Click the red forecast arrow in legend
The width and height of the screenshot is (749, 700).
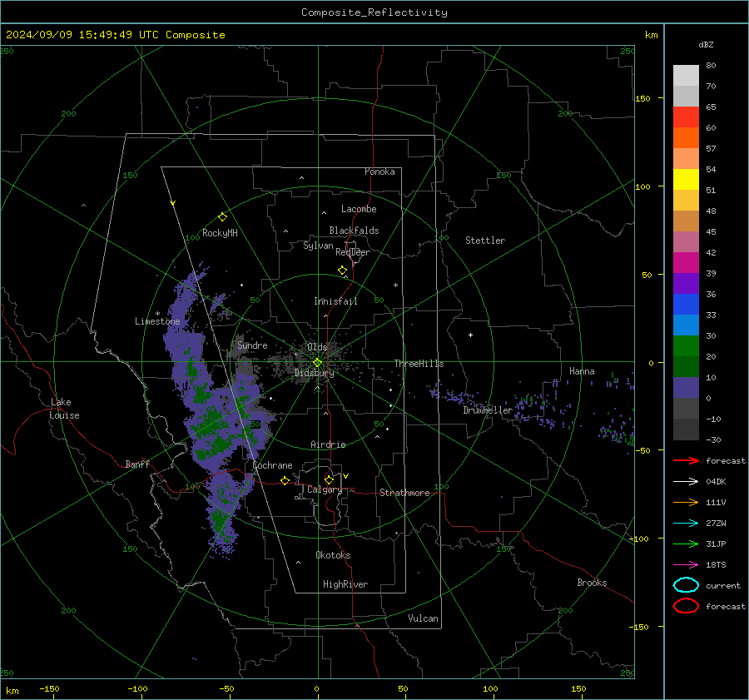[x=686, y=460]
